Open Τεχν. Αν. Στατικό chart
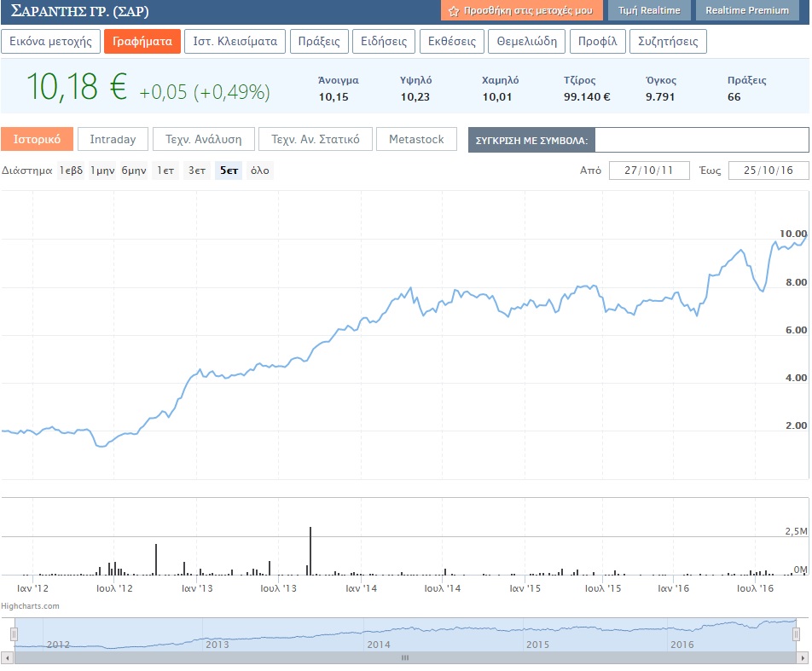Viewport: 812px width, 671px height. pyautogui.click(x=316, y=139)
